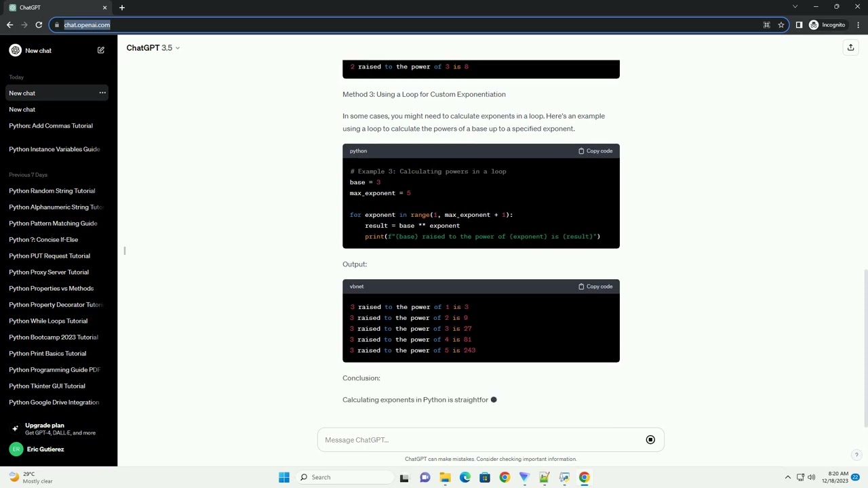Open Python Proxy Server Tutorial chat
Image resolution: width=868 pixels, height=488 pixels.
coord(58,272)
